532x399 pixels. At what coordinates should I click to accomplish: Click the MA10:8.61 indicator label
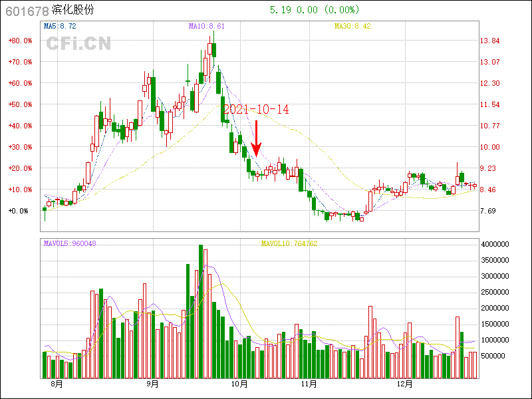(207, 26)
